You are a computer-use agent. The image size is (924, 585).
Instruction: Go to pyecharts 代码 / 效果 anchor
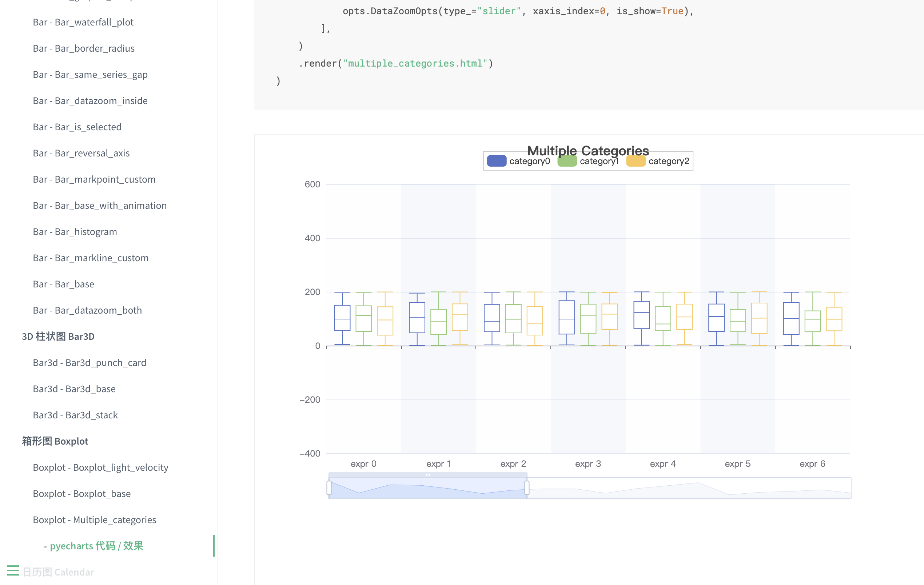coord(96,545)
